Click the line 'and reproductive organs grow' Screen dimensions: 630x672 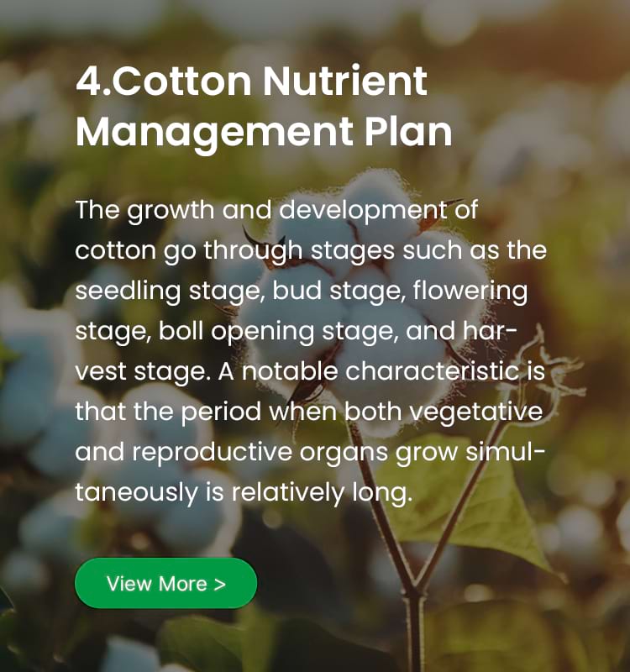(266, 453)
